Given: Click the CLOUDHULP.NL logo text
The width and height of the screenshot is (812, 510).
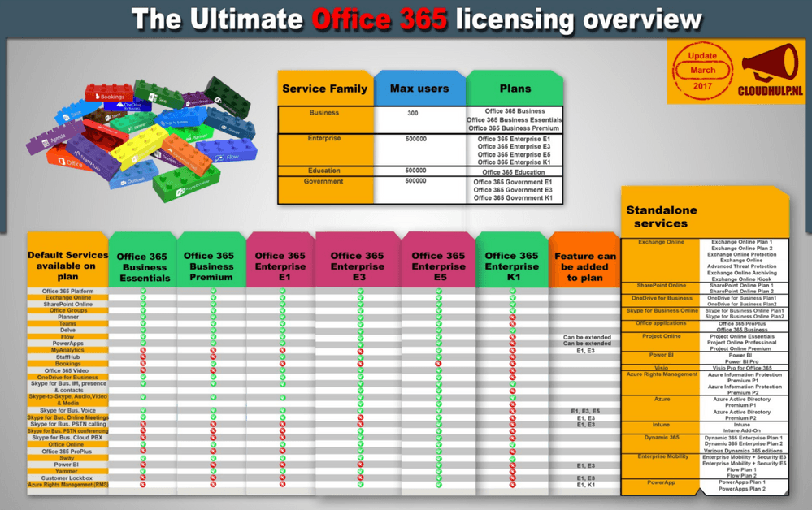Looking at the screenshot, I should coord(770,91).
